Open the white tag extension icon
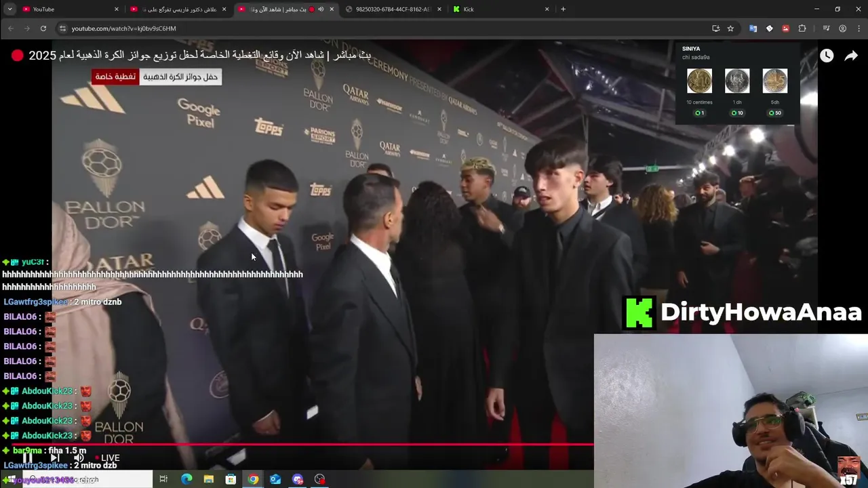868x488 pixels. (x=769, y=28)
